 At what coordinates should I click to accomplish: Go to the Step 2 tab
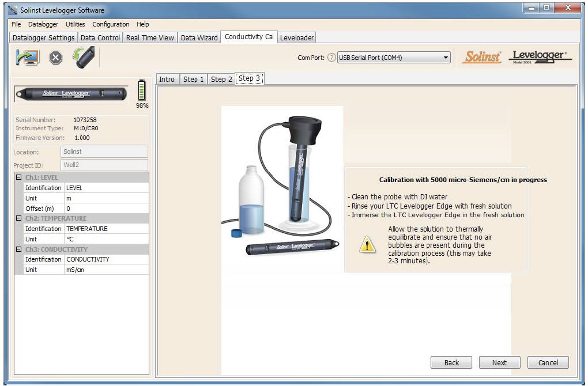221,79
